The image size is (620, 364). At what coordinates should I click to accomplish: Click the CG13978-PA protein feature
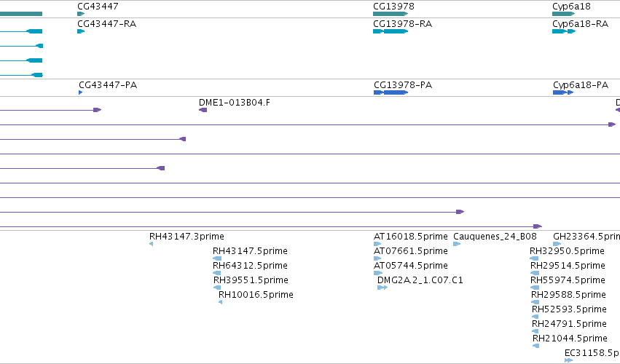point(391,92)
